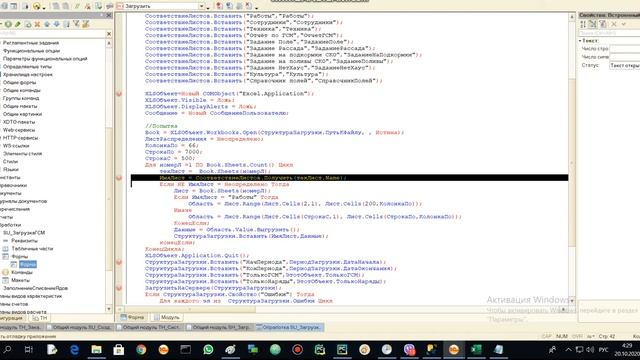
Task: Click scroll down arrow of tree panel
Action: (x=109, y=309)
